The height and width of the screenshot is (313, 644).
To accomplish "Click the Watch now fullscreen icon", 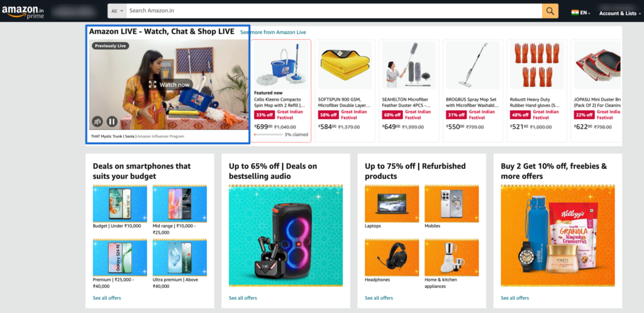I will click(153, 84).
